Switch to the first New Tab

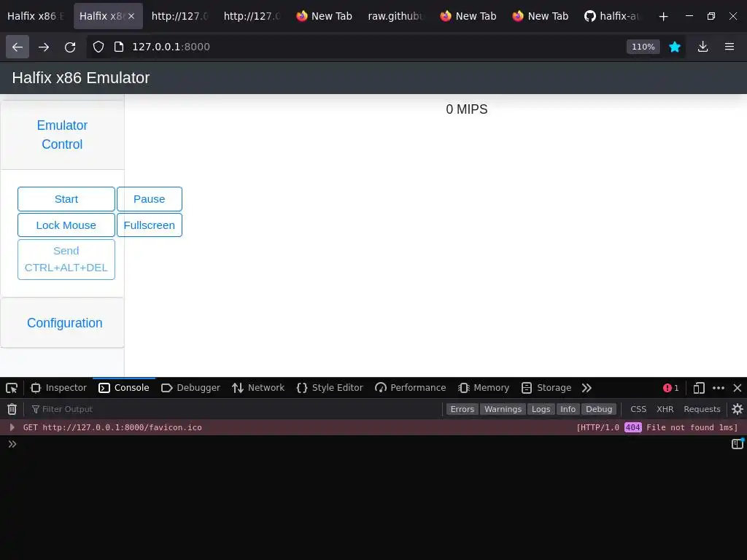(x=325, y=16)
